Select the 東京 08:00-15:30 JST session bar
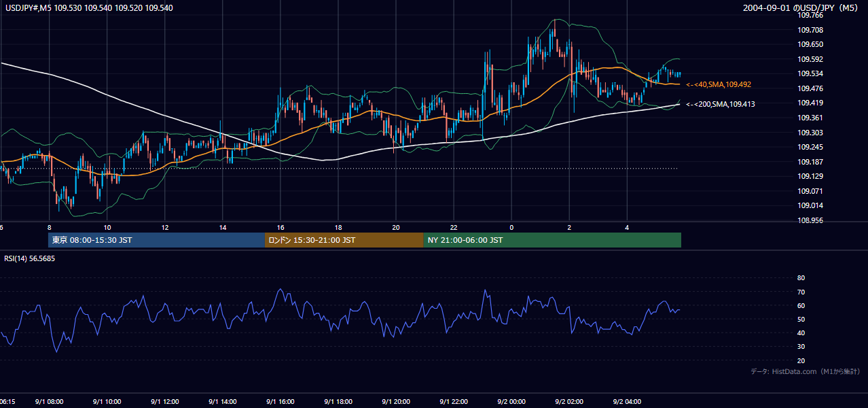Viewport: 868px width, 408px height. point(156,240)
